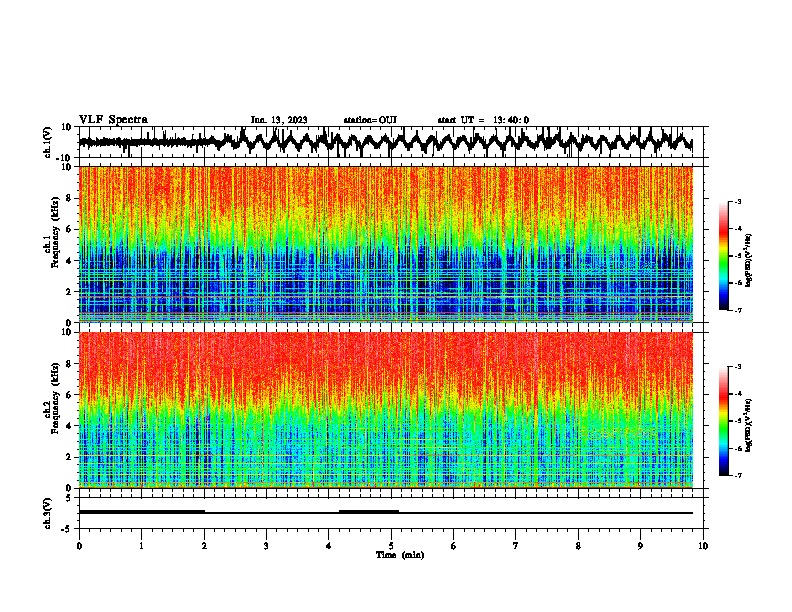Click the ch.3 voltage trace panel
The image size is (792, 612).
(x=393, y=513)
